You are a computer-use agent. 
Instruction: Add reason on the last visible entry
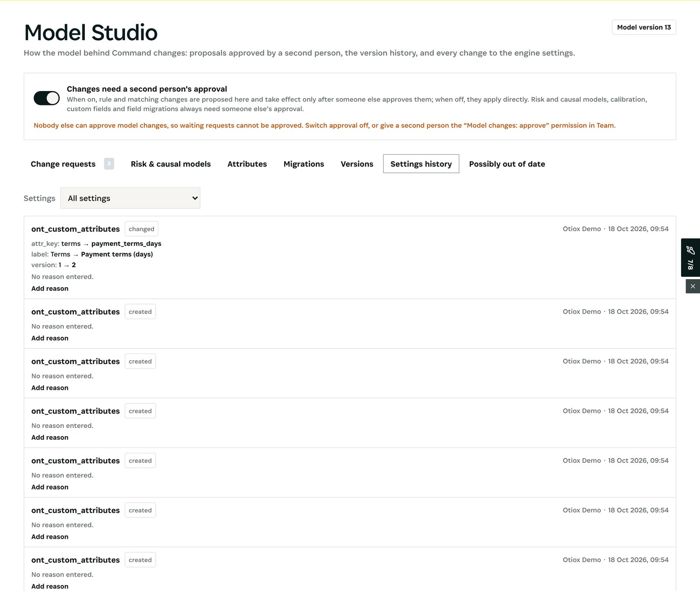click(50, 586)
